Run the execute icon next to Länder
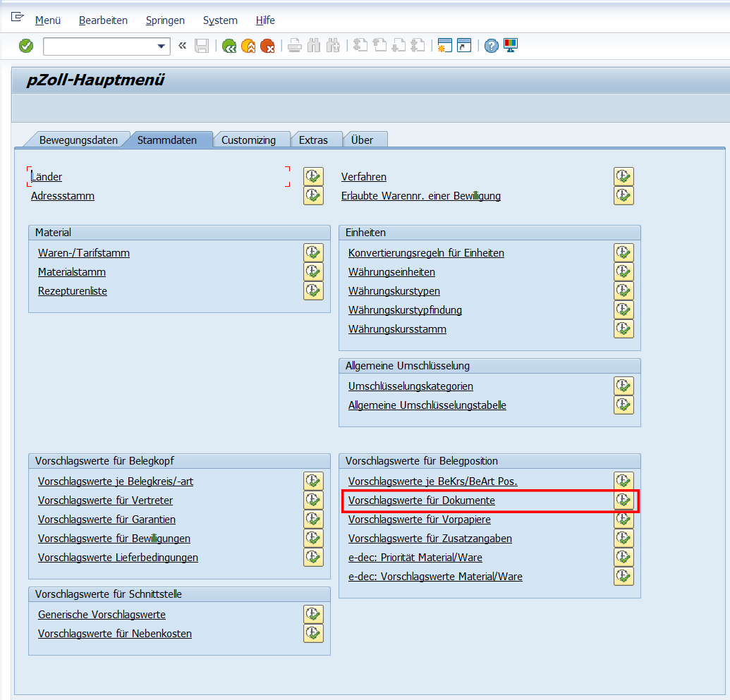 (x=313, y=177)
